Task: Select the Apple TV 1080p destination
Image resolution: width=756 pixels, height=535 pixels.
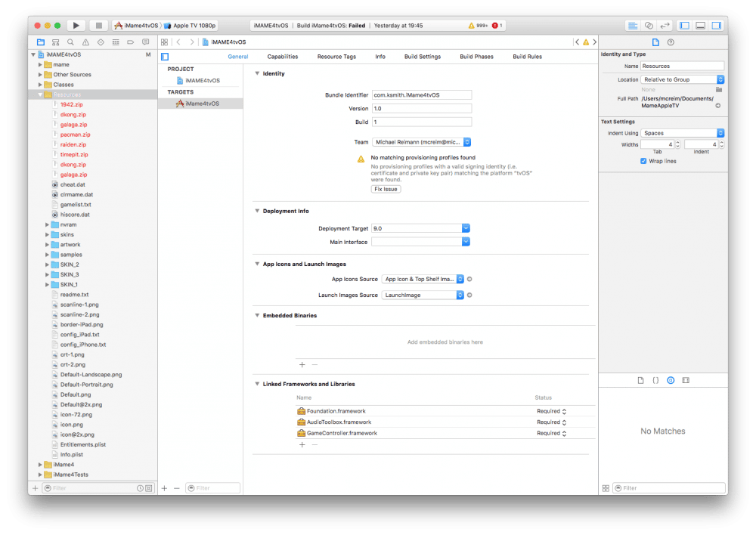Action: click(x=190, y=26)
